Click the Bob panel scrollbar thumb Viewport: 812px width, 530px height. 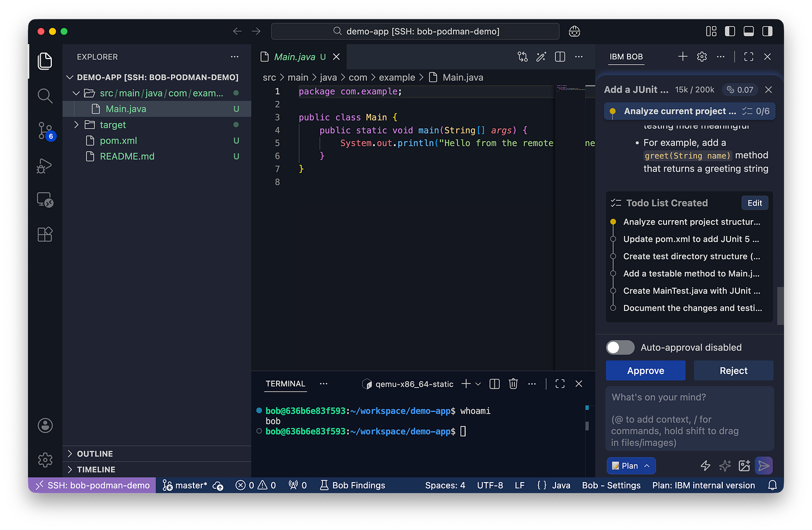(780, 305)
